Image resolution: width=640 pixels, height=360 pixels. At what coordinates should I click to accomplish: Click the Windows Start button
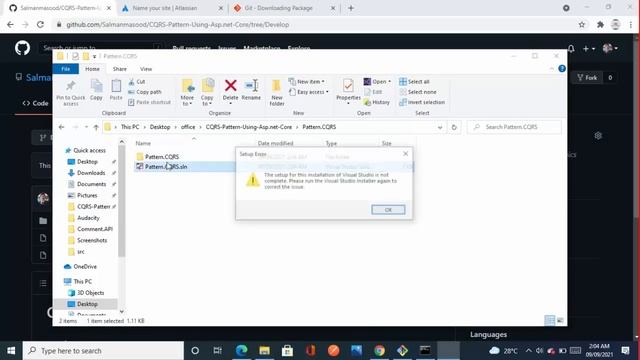11,351
